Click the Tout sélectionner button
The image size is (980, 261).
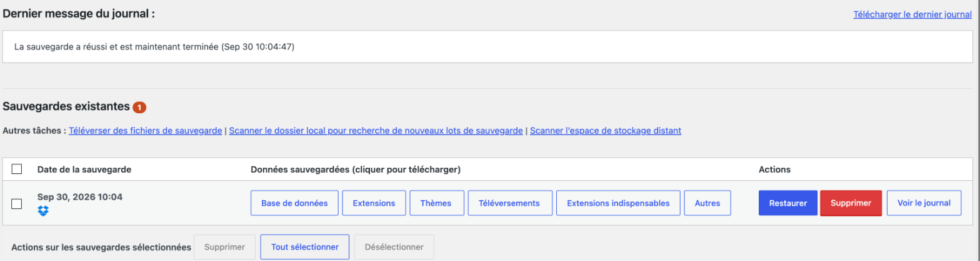305,247
